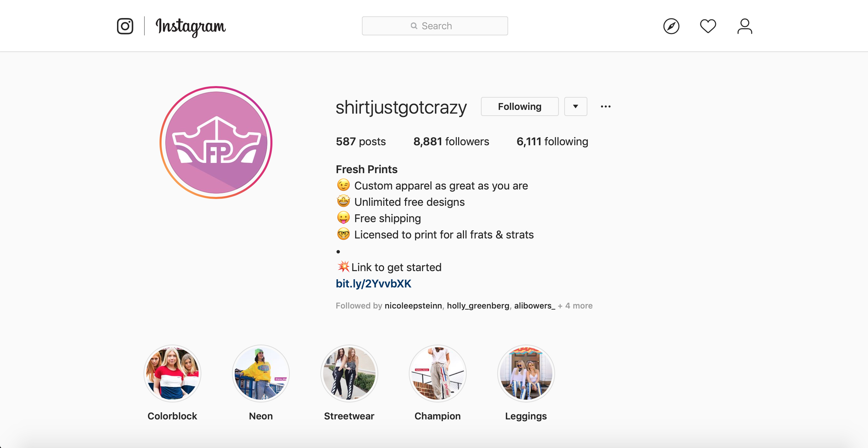Open your profile person icon
The height and width of the screenshot is (448, 868).
(x=745, y=26)
